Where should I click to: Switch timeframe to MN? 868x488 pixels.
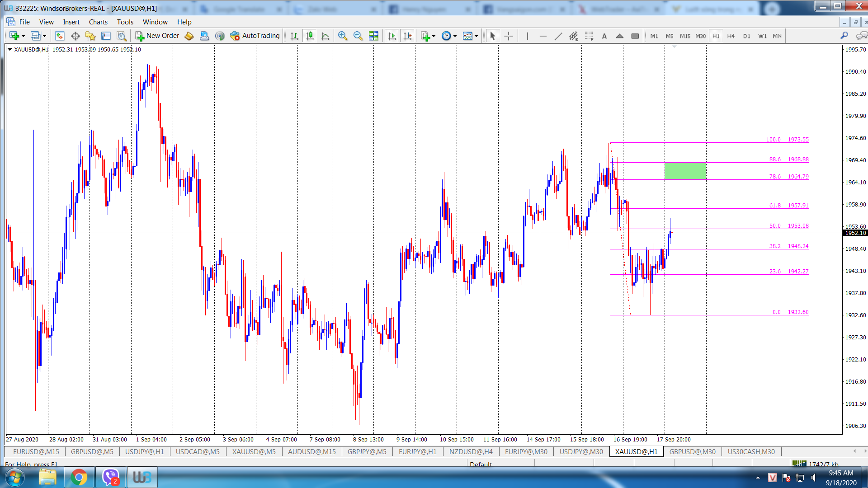(x=777, y=36)
